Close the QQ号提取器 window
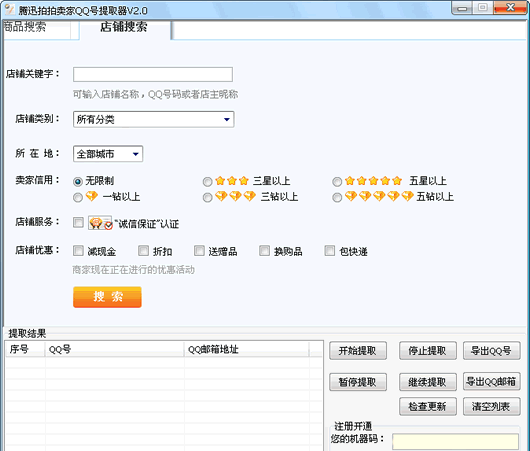 point(510,7)
